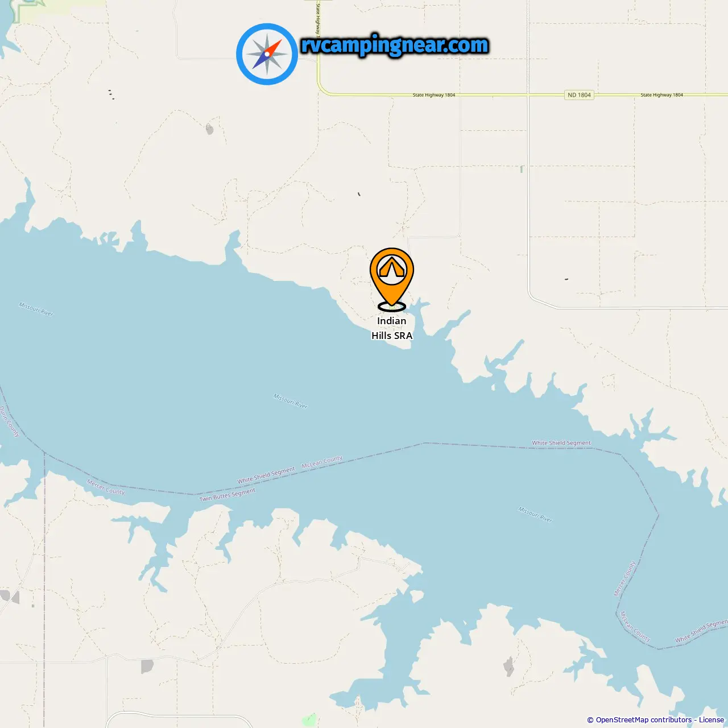The image size is (728, 728).
Task: Click the gray building patch near bottom left
Action: point(147,666)
